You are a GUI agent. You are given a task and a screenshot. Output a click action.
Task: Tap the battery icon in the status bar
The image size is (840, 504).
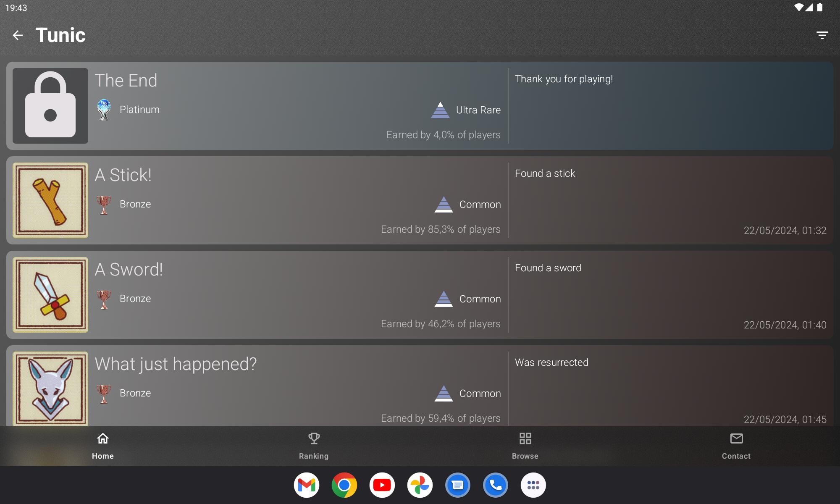(x=820, y=8)
